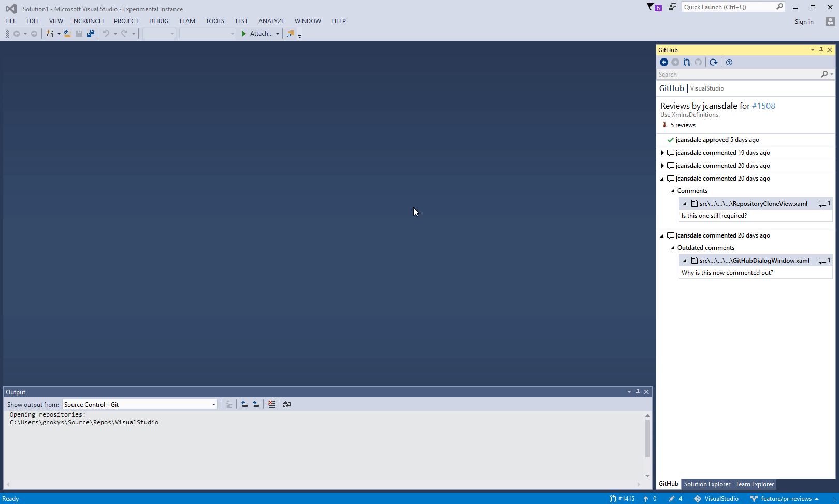Toggle auto-hide pin on Output panel
Viewport: 839px width, 504px height.
[638, 392]
